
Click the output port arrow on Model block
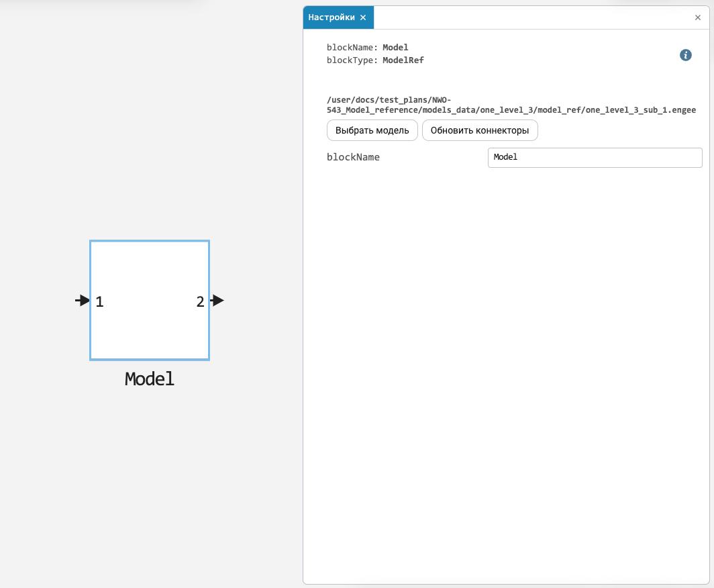click(x=217, y=301)
